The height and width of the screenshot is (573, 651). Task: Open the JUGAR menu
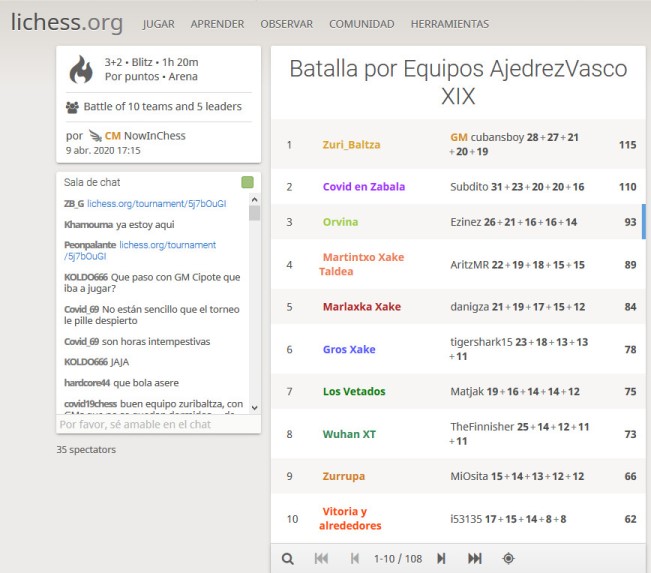pyautogui.click(x=158, y=23)
